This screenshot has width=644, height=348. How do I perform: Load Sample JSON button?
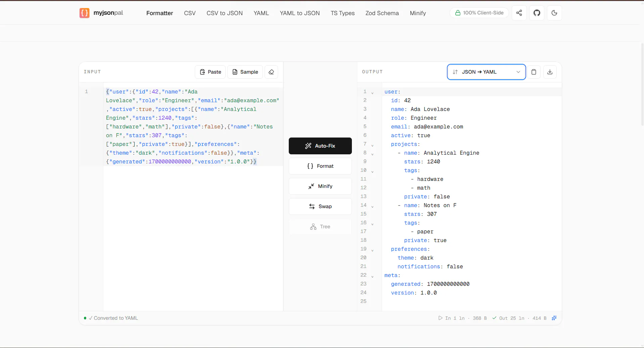point(245,72)
